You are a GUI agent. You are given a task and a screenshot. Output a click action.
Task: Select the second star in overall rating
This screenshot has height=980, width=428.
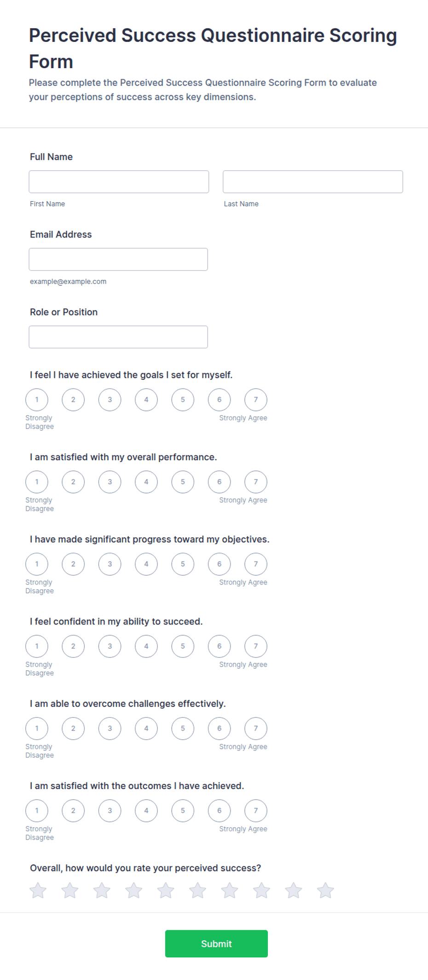coord(70,890)
